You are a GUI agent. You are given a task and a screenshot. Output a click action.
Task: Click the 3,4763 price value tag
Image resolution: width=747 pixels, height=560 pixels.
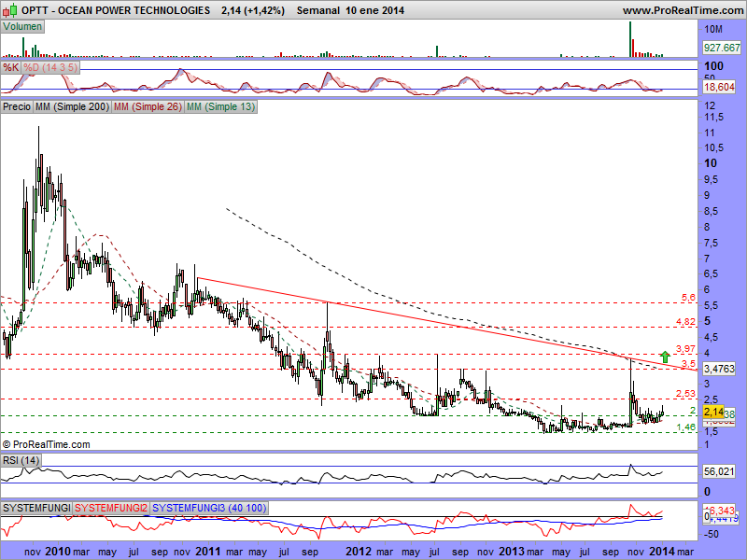tap(719, 369)
